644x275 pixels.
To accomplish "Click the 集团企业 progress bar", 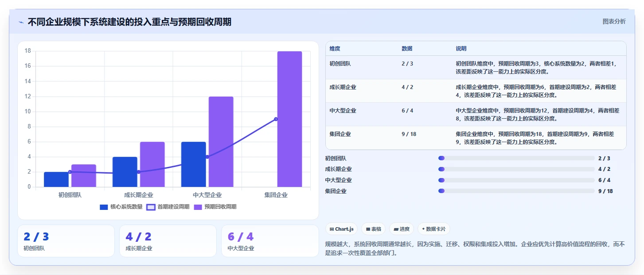I will [x=516, y=191].
